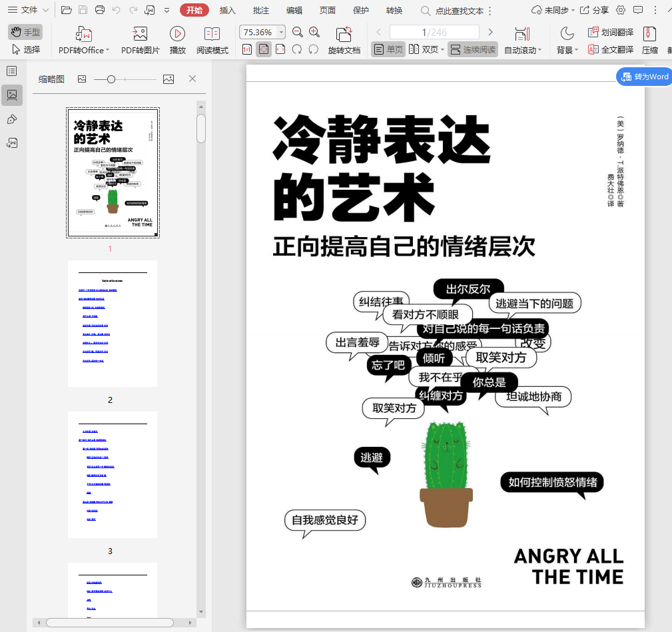Select page 2 thumbnail
Viewport: 672px width, 632px height.
pyautogui.click(x=113, y=324)
